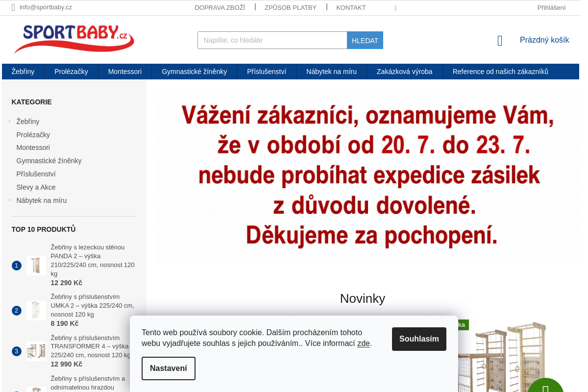Open Prolézačky in the navigation bar
The height and width of the screenshot is (392, 588).
click(x=71, y=72)
